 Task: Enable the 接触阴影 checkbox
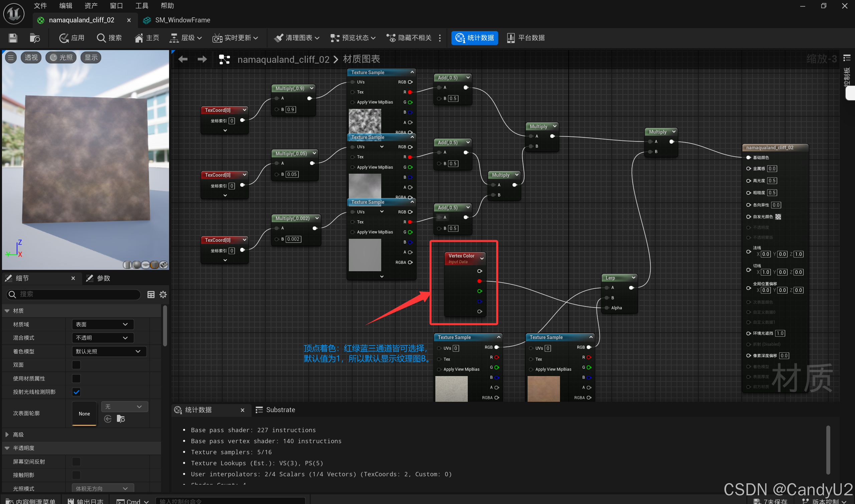76,475
